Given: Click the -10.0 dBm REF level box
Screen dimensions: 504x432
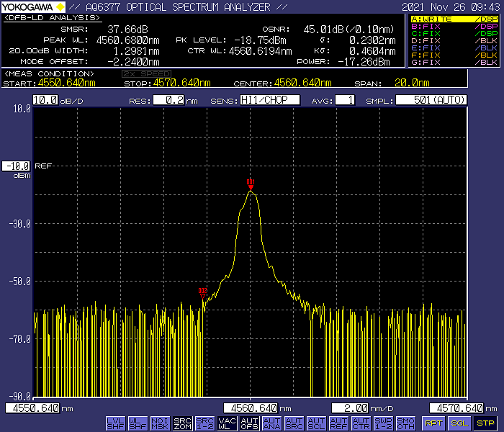Looking at the screenshot, I should [x=17, y=166].
